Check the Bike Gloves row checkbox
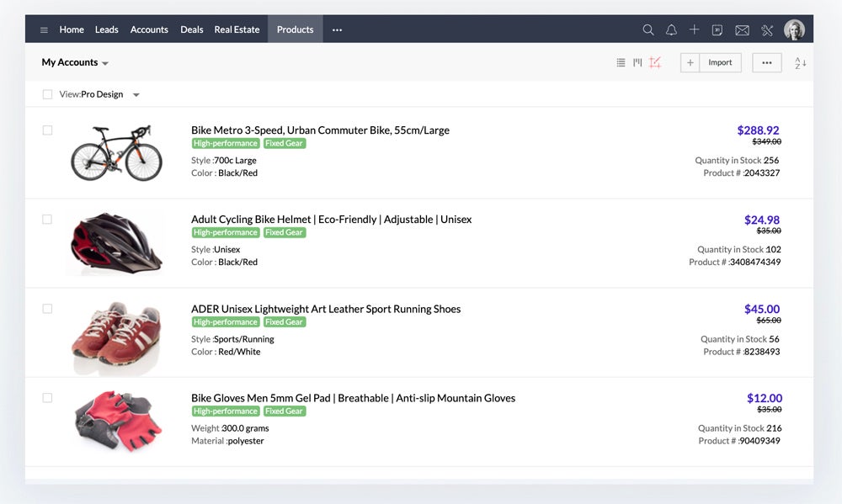Image resolution: width=842 pixels, height=504 pixels. [x=47, y=398]
